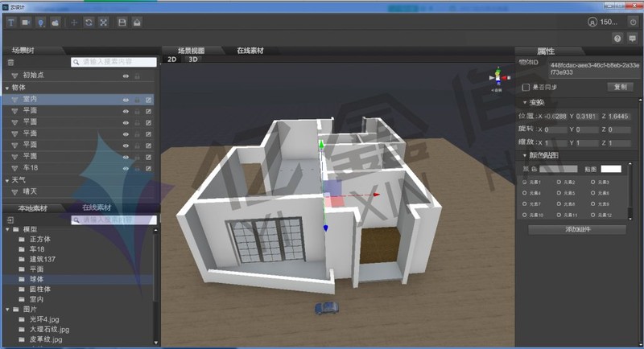Collapse the 变换 section

pyautogui.click(x=525, y=102)
